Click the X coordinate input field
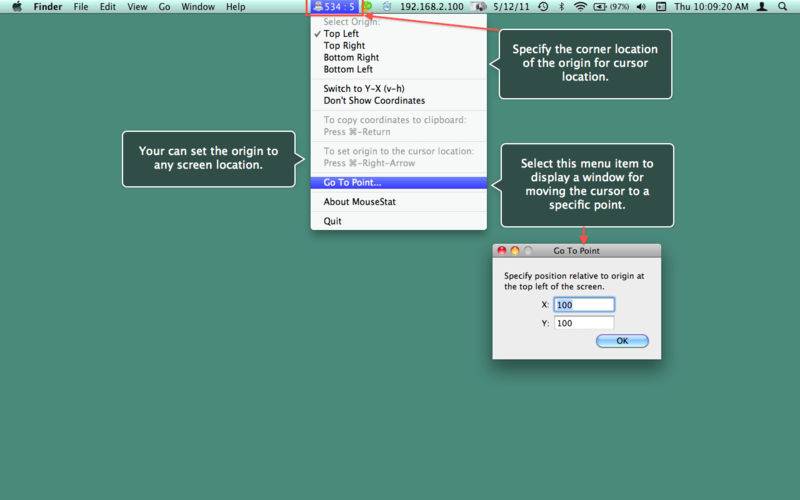The width and height of the screenshot is (800, 500). pos(584,305)
